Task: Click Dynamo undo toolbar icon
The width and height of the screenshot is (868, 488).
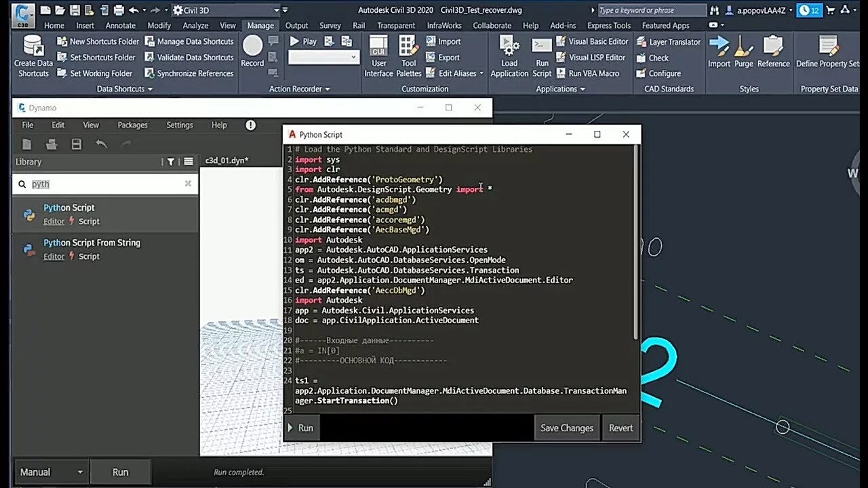Action: click(102, 144)
